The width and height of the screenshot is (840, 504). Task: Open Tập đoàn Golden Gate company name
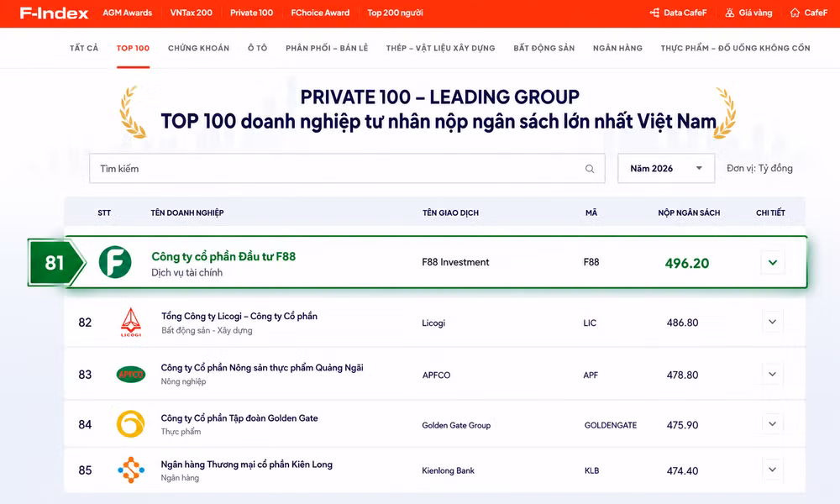pyautogui.click(x=239, y=417)
